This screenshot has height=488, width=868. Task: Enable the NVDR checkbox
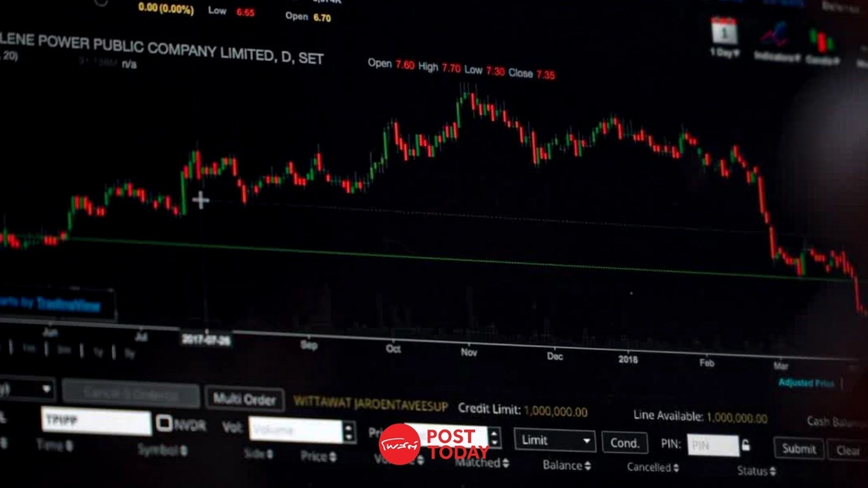165,423
